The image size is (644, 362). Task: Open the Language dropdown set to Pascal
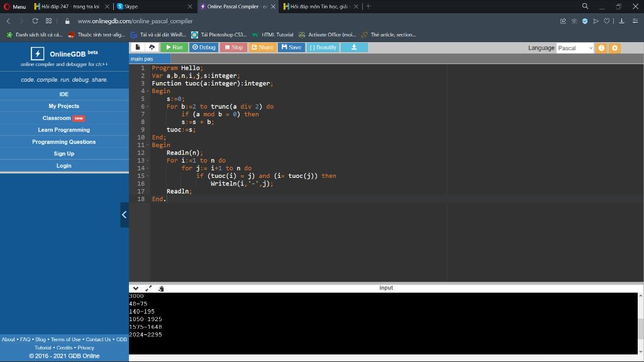(x=575, y=48)
